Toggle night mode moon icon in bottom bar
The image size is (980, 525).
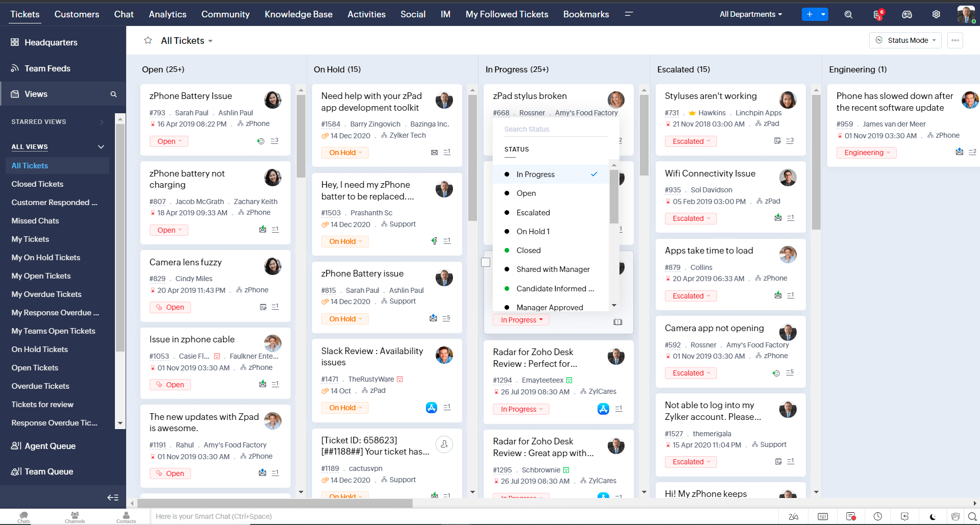[x=933, y=516]
